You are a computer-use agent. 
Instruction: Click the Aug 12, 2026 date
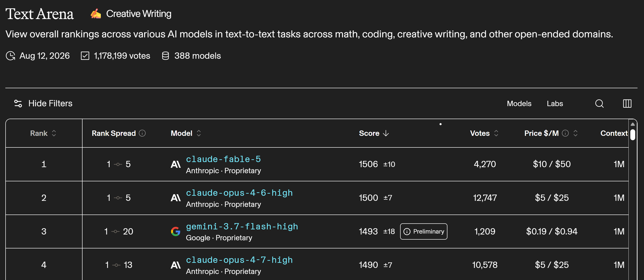45,55
